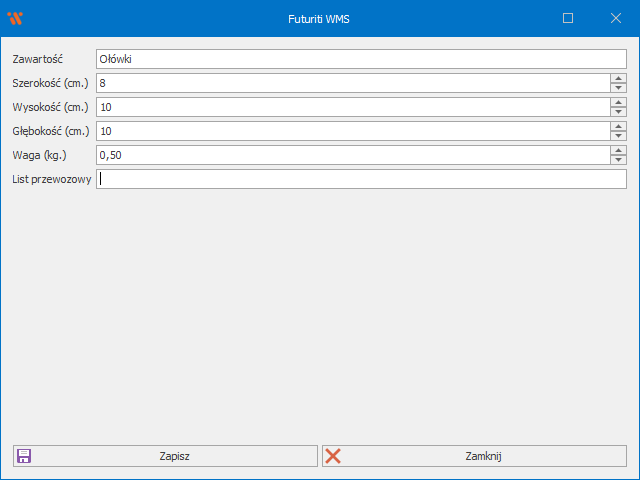Focus the Waga (kg.) input field

coord(353,155)
